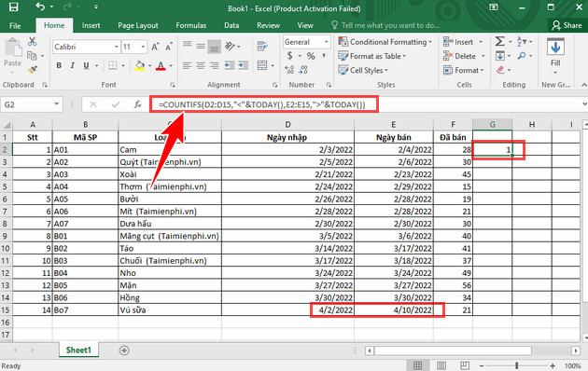Switch to the Review tab
The width and height of the screenshot is (588, 371).
268,25
